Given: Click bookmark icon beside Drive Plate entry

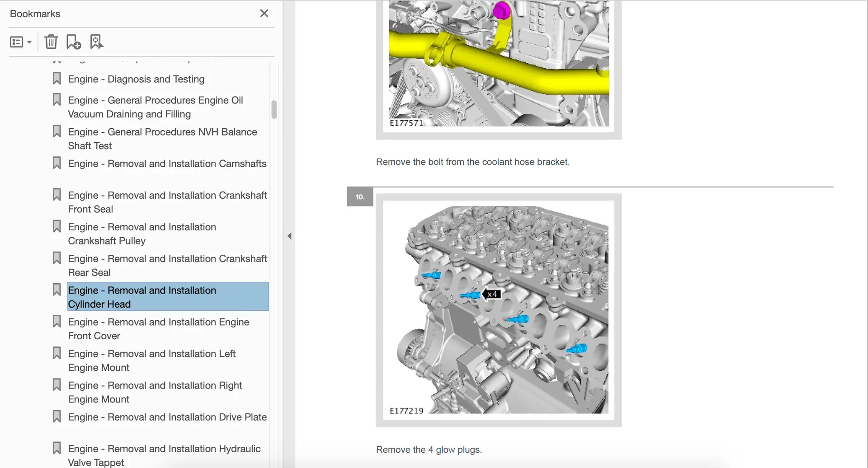Looking at the screenshot, I should [57, 417].
